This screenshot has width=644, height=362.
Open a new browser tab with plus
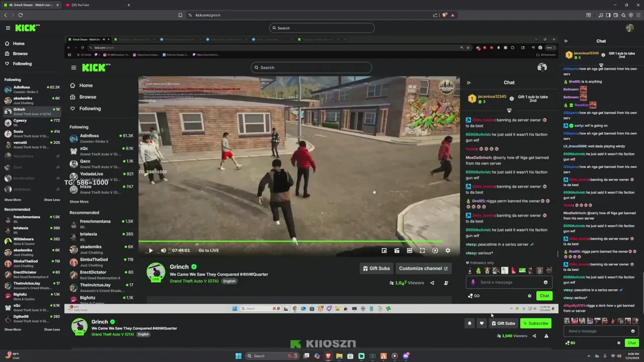[x=128, y=5]
